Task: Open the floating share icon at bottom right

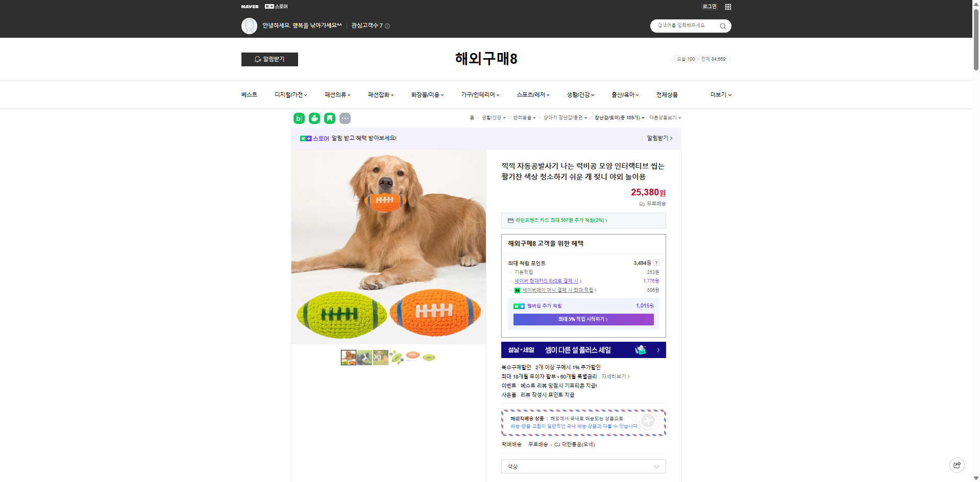Action: click(957, 465)
